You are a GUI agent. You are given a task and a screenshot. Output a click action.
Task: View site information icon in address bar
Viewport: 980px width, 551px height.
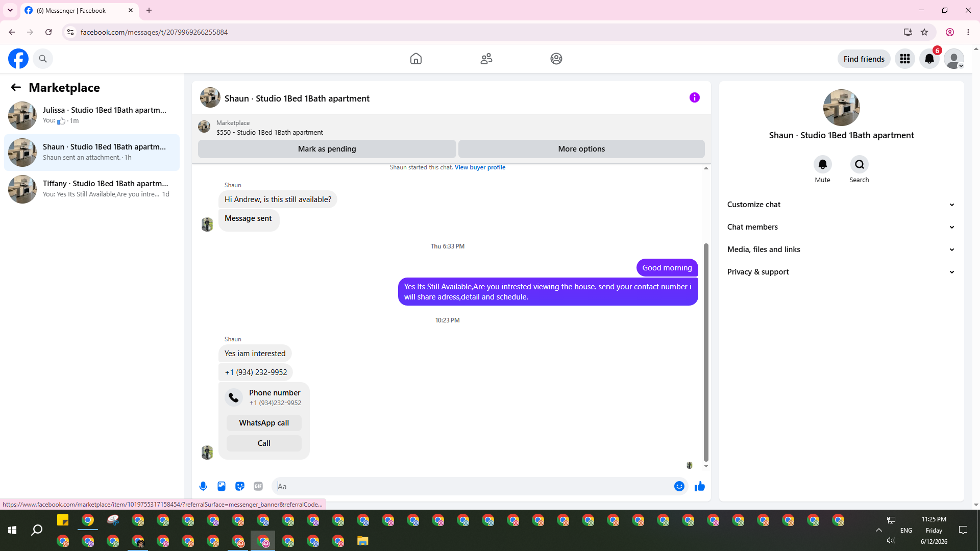click(x=70, y=32)
